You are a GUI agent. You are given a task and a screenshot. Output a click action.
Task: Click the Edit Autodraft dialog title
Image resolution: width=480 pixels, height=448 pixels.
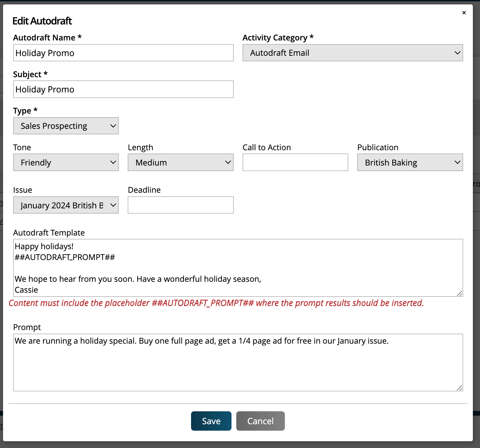coord(42,21)
